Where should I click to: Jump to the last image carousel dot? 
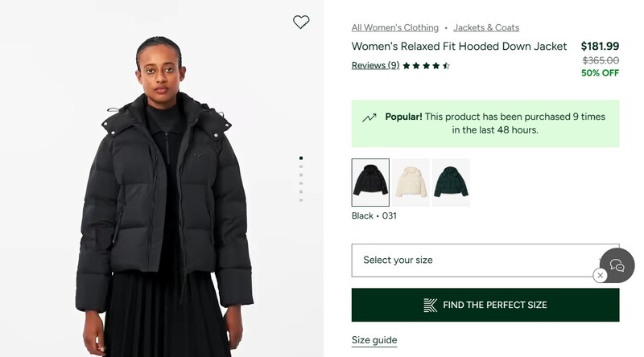(301, 199)
